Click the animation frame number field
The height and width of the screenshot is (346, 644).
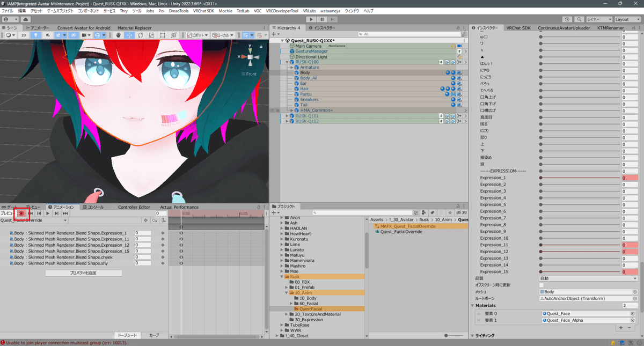[x=160, y=214]
